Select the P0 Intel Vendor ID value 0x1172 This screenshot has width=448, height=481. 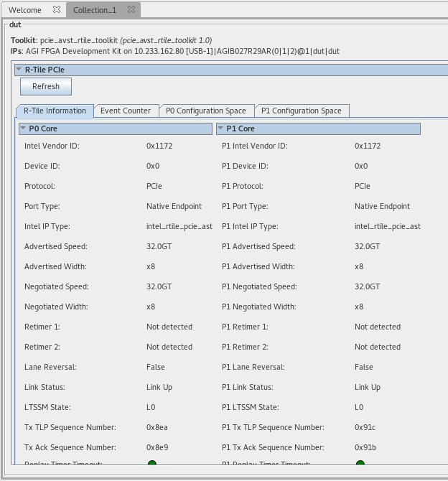(159, 146)
